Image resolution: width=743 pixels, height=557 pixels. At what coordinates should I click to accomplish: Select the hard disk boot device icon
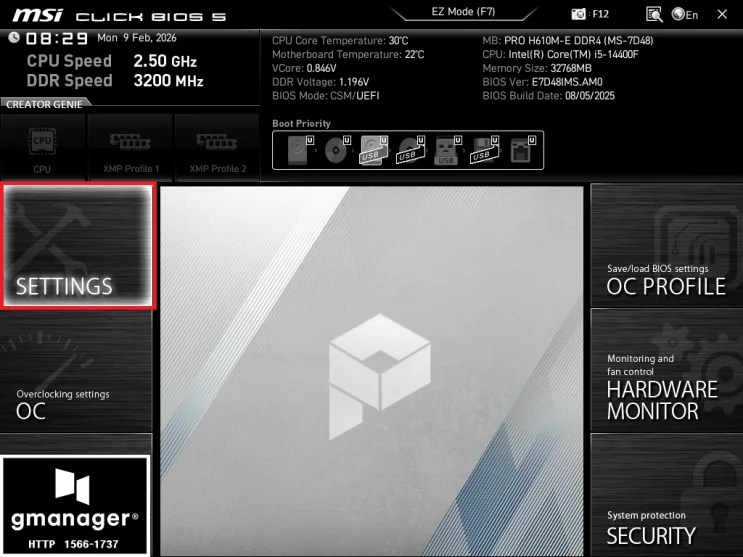coord(300,150)
